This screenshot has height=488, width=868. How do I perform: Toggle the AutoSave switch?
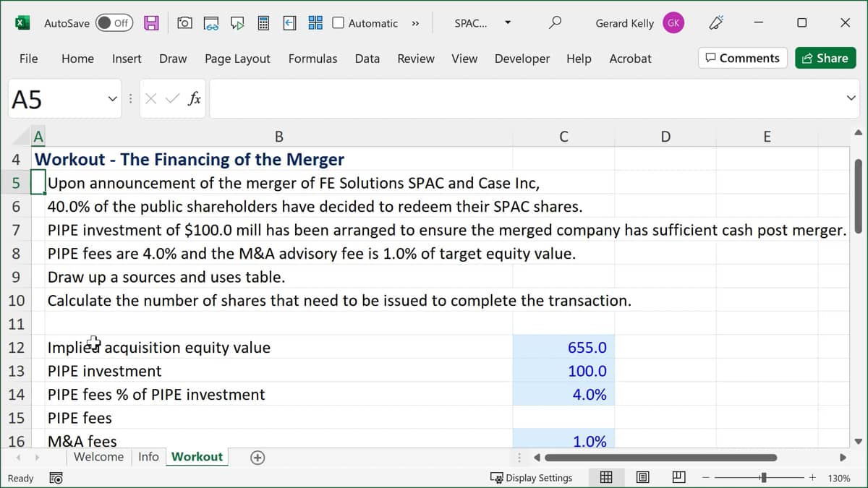114,23
